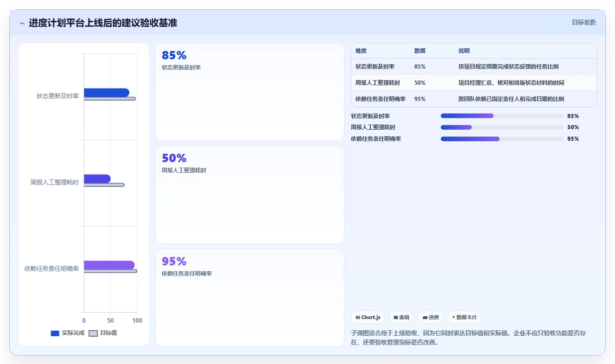Click the 95% data card value
Screen dimensions: 615x364
tap(174, 262)
